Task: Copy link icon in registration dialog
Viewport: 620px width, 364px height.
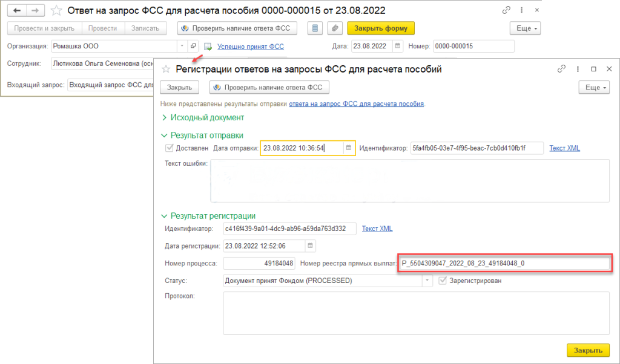Action: pyautogui.click(x=561, y=69)
